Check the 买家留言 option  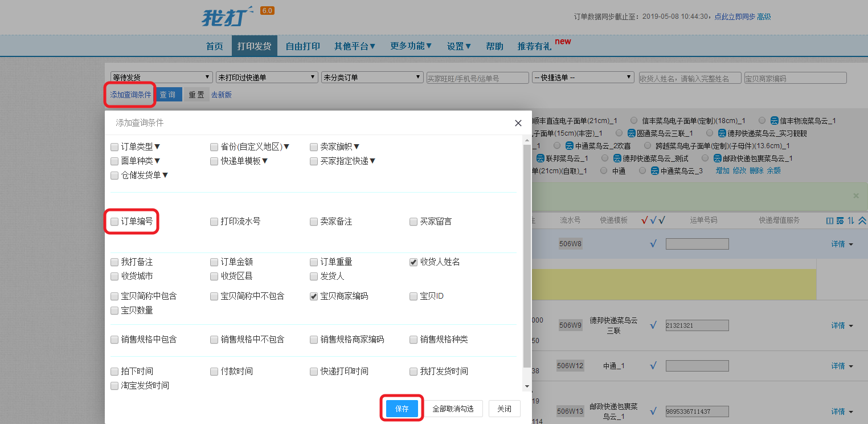pyautogui.click(x=413, y=222)
